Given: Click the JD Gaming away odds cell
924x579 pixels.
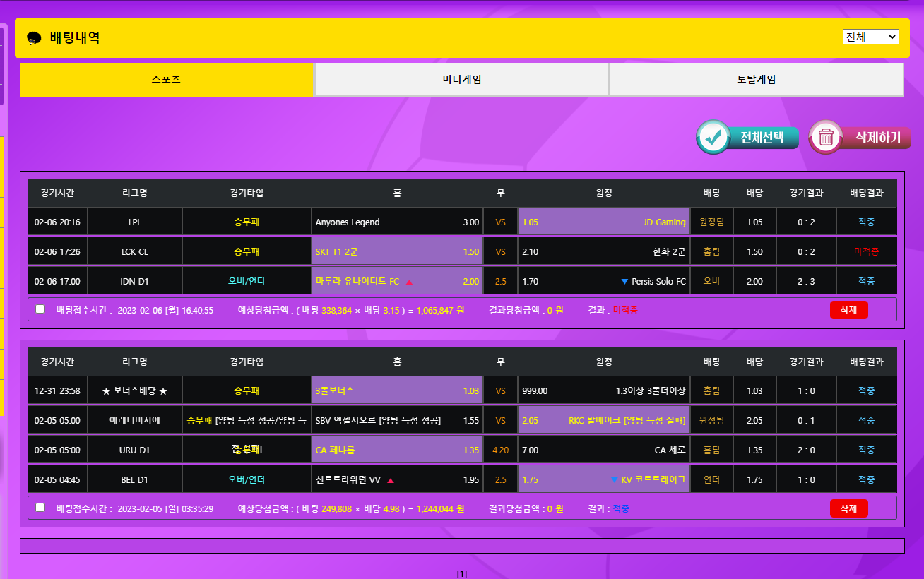Looking at the screenshot, I should coord(603,222).
